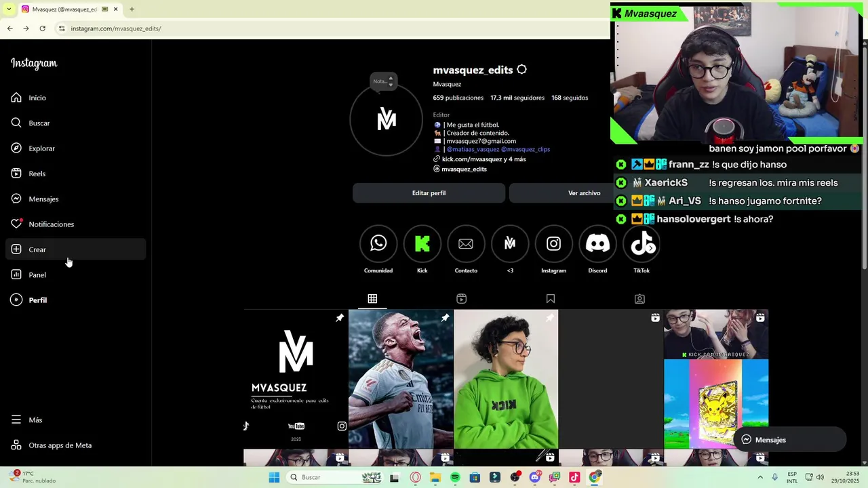The width and height of the screenshot is (868, 488).
Task: Reload the Instagram page
Action: pyautogui.click(x=42, y=28)
